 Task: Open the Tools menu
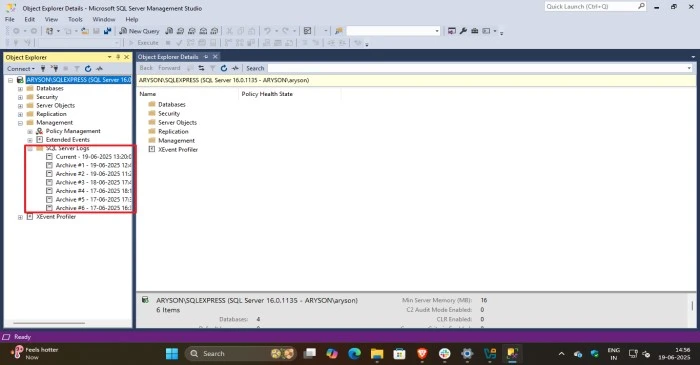[75, 19]
